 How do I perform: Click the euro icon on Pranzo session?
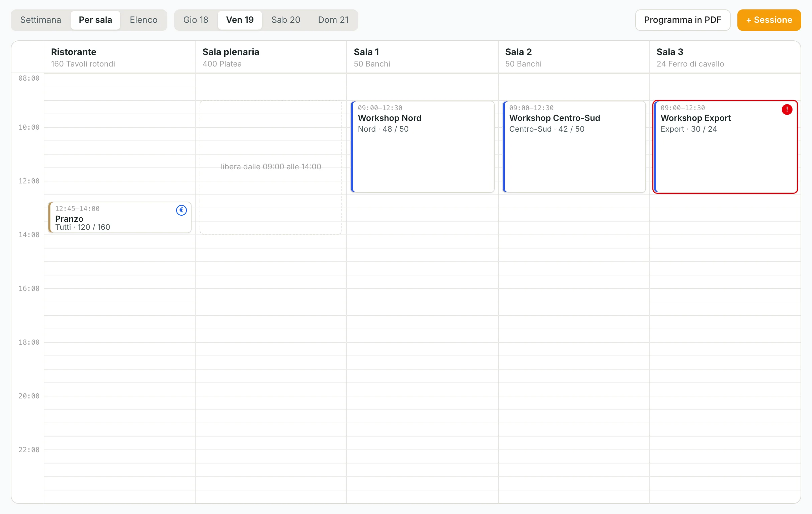point(181,210)
